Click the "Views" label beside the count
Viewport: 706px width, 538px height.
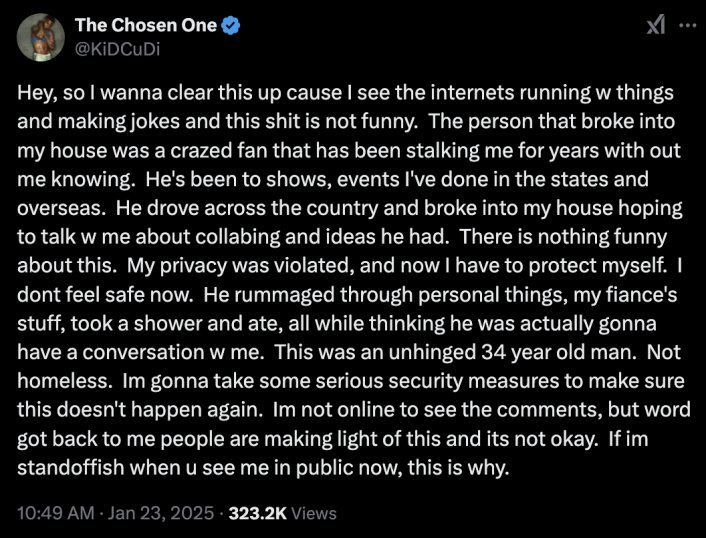point(314,513)
